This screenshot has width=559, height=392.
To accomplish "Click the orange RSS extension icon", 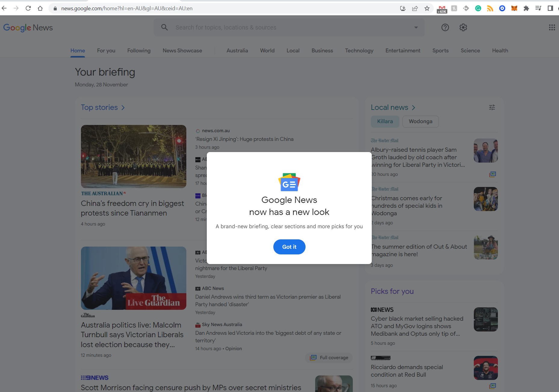I will tap(490, 8).
